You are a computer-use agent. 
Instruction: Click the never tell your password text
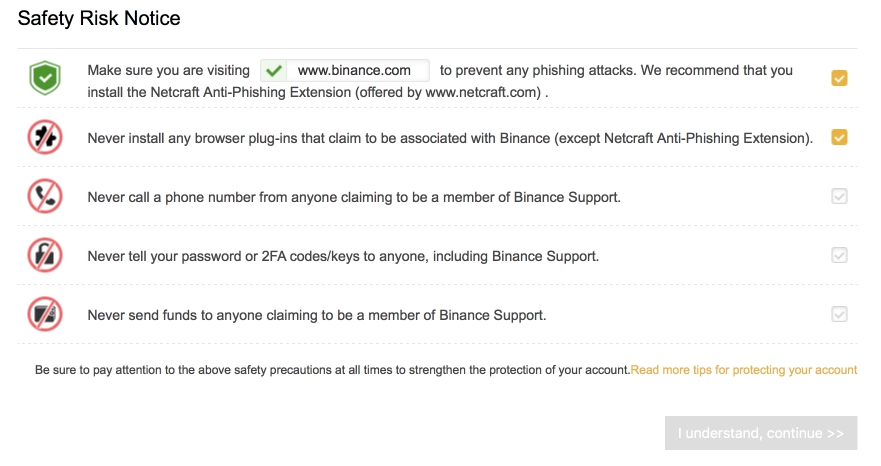pyautogui.click(x=343, y=256)
